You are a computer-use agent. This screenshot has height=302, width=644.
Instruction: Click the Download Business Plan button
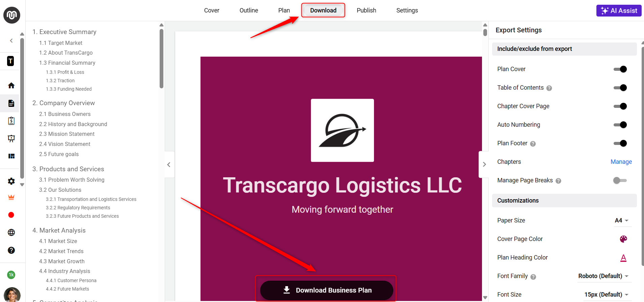[x=326, y=290]
